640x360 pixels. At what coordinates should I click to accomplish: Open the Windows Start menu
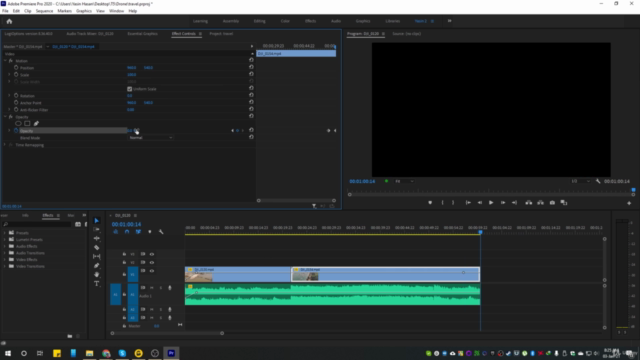point(8,353)
